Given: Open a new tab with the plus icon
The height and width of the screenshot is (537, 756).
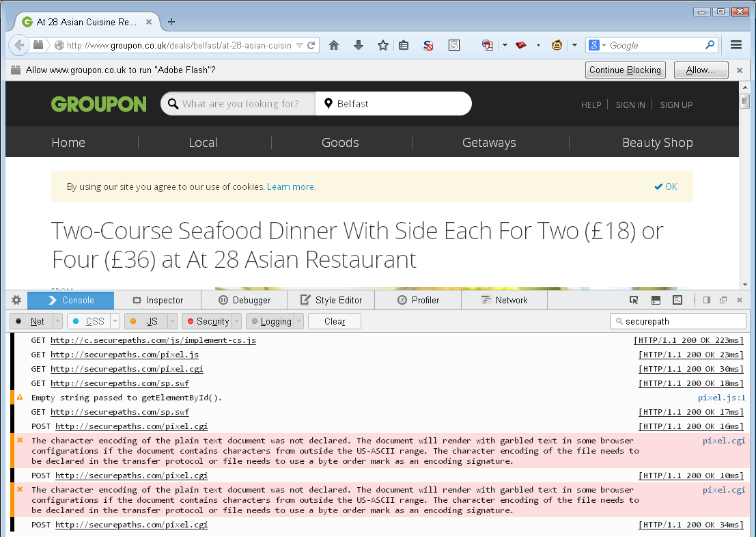Looking at the screenshot, I should click(171, 22).
